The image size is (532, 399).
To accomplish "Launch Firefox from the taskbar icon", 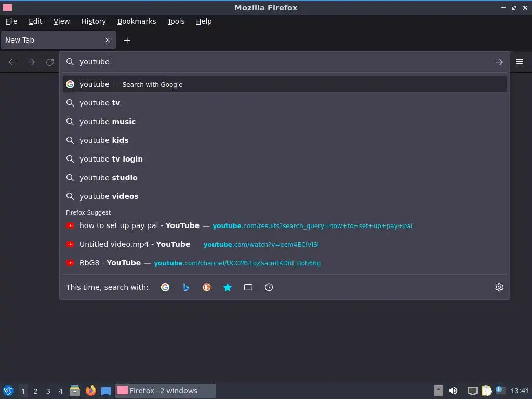I will pyautogui.click(x=90, y=391).
